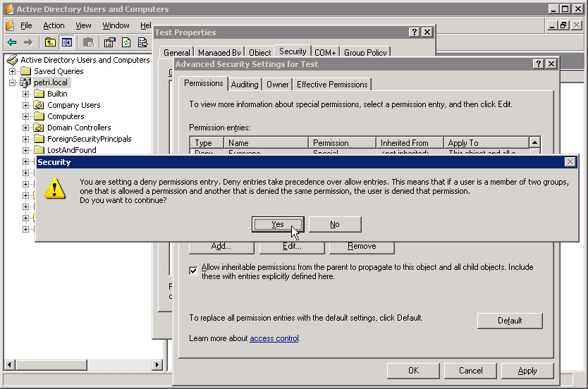The image size is (588, 389).
Task: Click the Active Directory root node icon
Action: pos(13,60)
